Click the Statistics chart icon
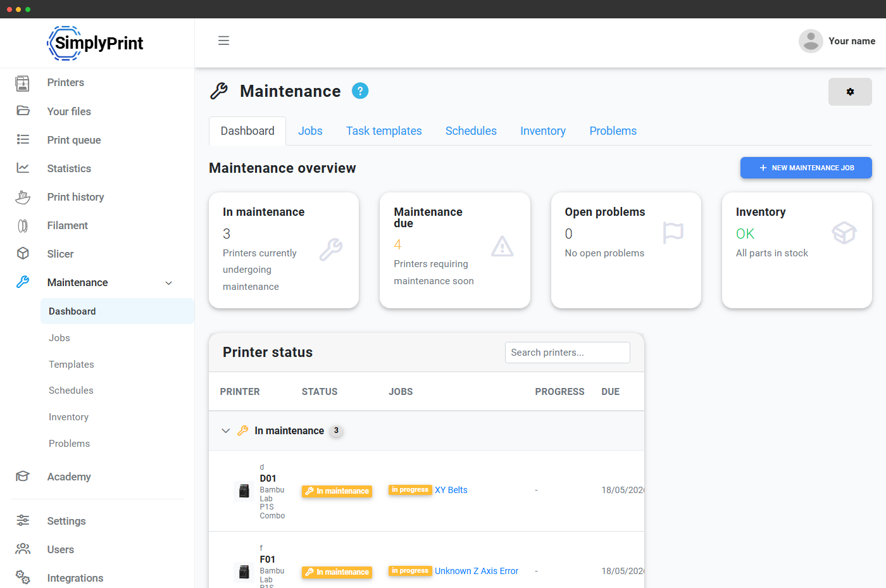Viewport: 886px width, 588px height. tap(23, 168)
